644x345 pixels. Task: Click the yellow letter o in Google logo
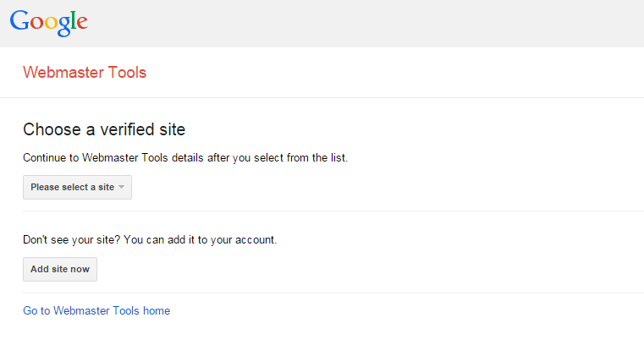(52, 23)
